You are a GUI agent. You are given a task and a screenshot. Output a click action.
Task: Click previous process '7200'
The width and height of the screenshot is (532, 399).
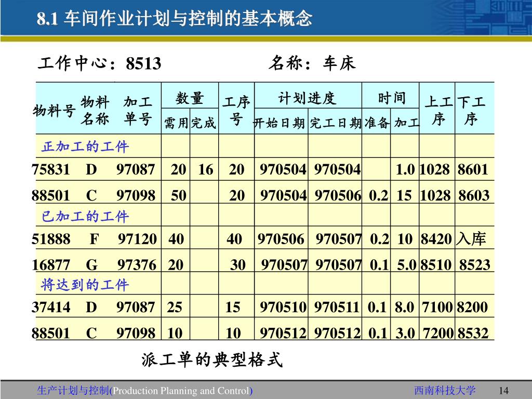[439, 333]
